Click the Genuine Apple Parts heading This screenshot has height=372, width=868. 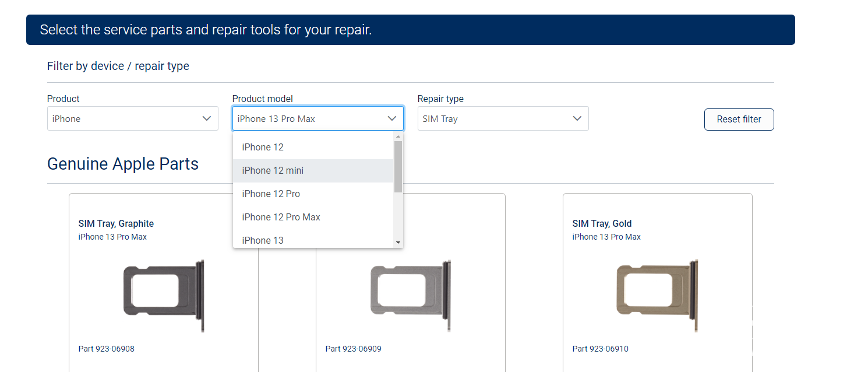tap(123, 164)
